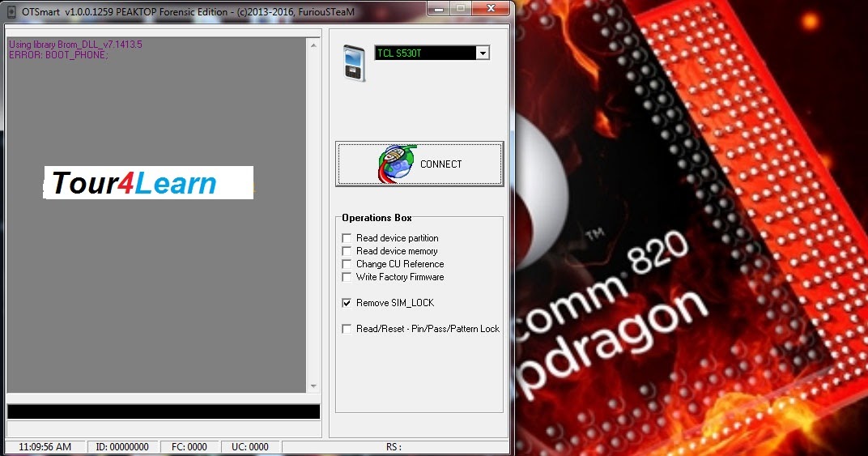Viewport: 868px width, 456px height.
Task: Click log scrollbar up arrow
Action: tap(313, 45)
